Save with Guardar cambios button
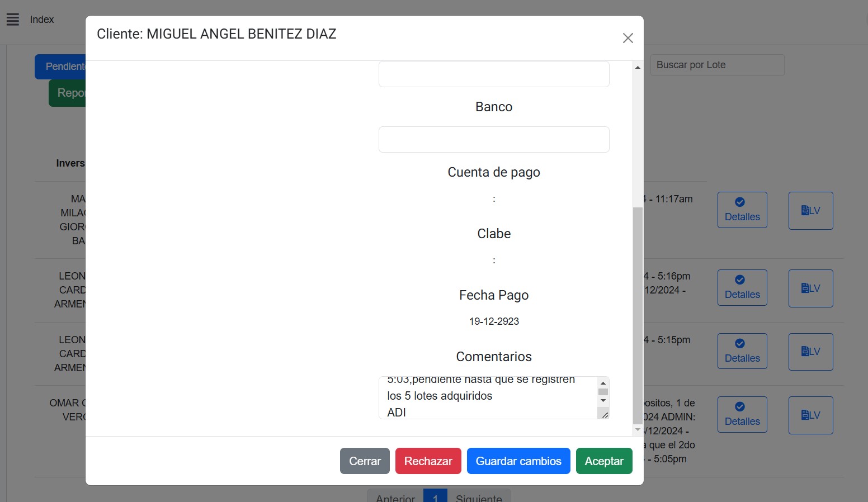Viewport: 868px width, 502px height. [518, 461]
